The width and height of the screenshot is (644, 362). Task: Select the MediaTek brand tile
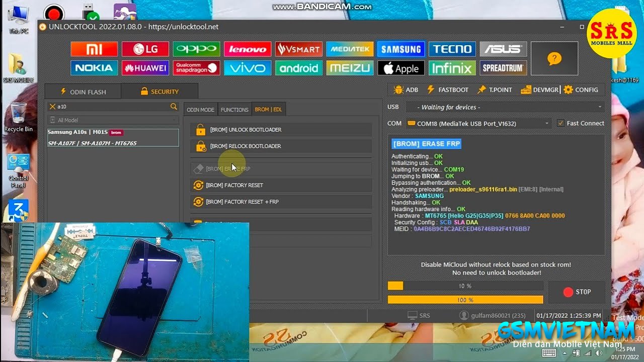coord(350,49)
